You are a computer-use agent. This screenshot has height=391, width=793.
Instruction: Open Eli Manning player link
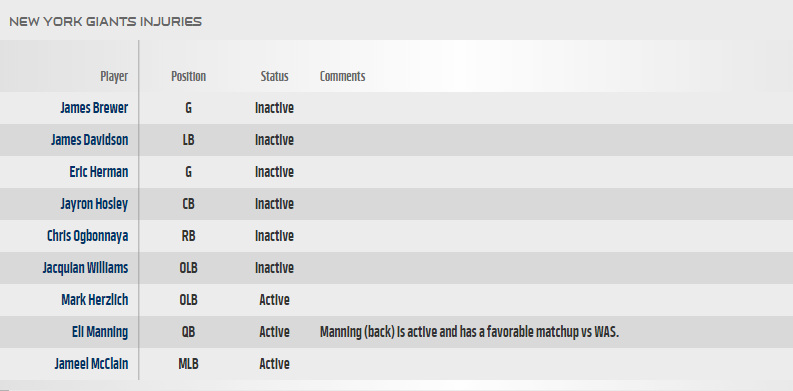[x=100, y=332]
